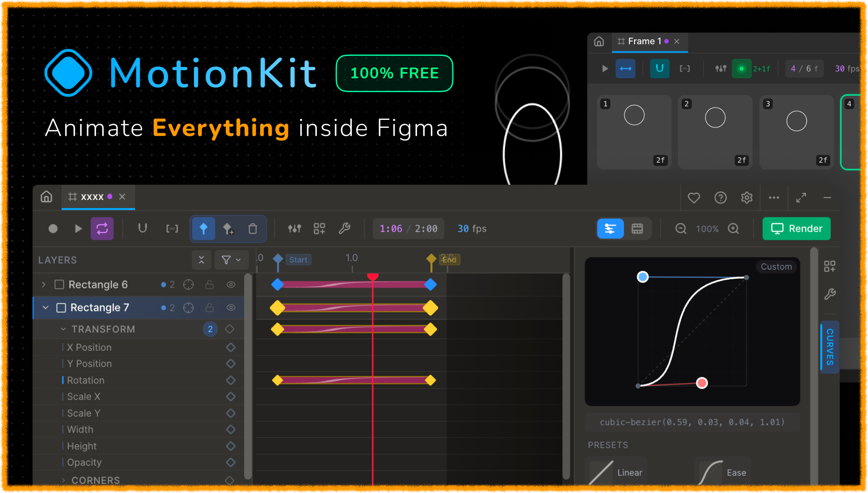
Task: Collapse all layers with the arrows button
Action: pyautogui.click(x=201, y=260)
